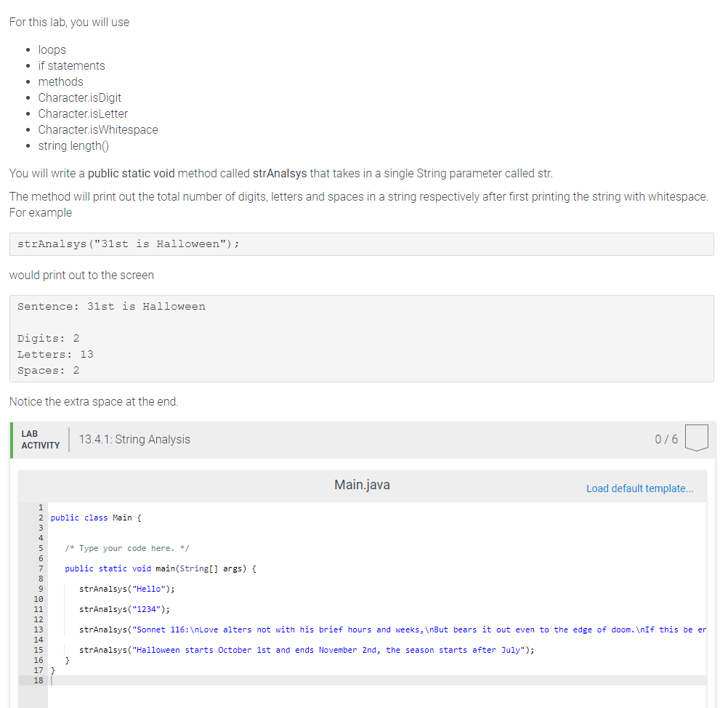The image size is (728, 708).
Task: Click the "Character.isDigit" bullet item
Action: pos(80,97)
